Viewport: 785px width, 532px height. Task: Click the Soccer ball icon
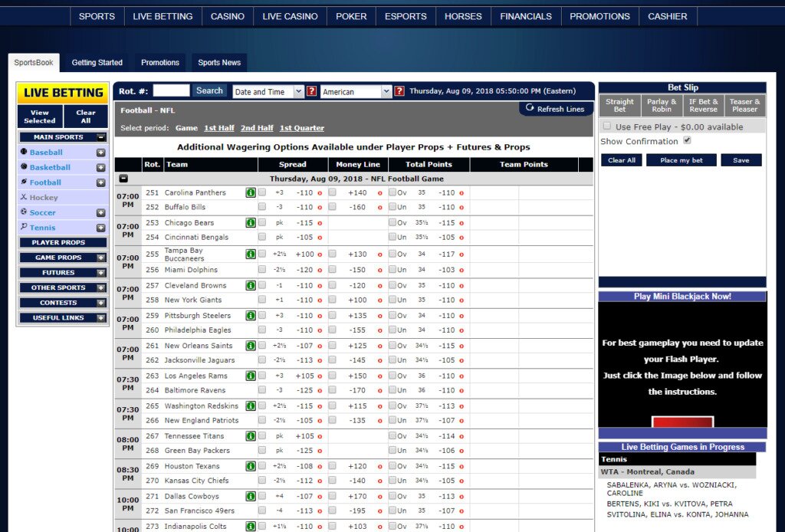[x=24, y=212]
